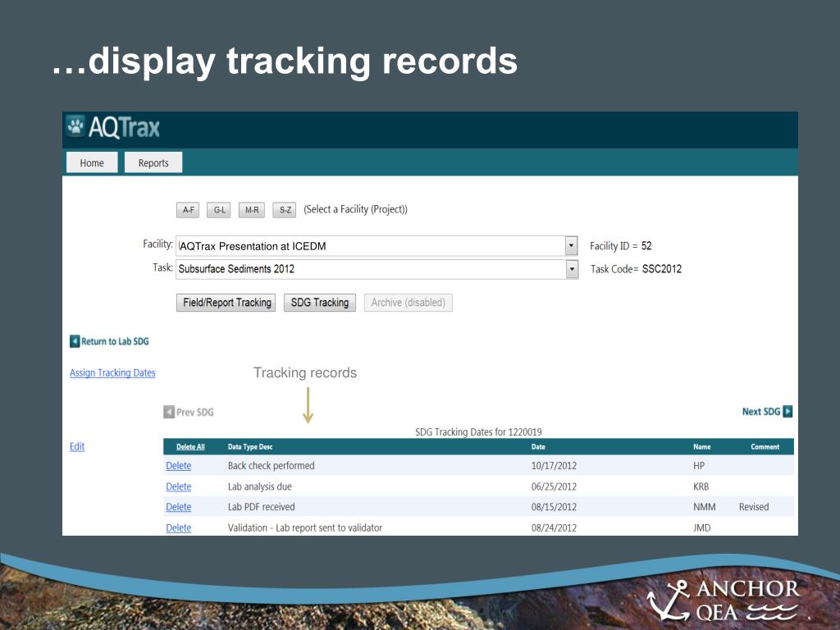Expand the Task dropdown arrow
Viewport: 840px width, 630px height.
pos(572,269)
